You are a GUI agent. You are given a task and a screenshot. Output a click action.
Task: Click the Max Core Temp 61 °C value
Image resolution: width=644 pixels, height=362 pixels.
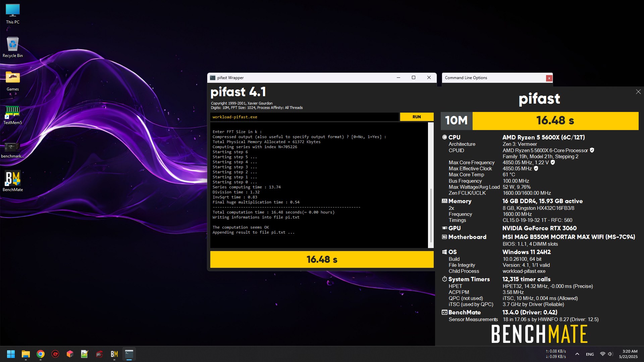509,175
